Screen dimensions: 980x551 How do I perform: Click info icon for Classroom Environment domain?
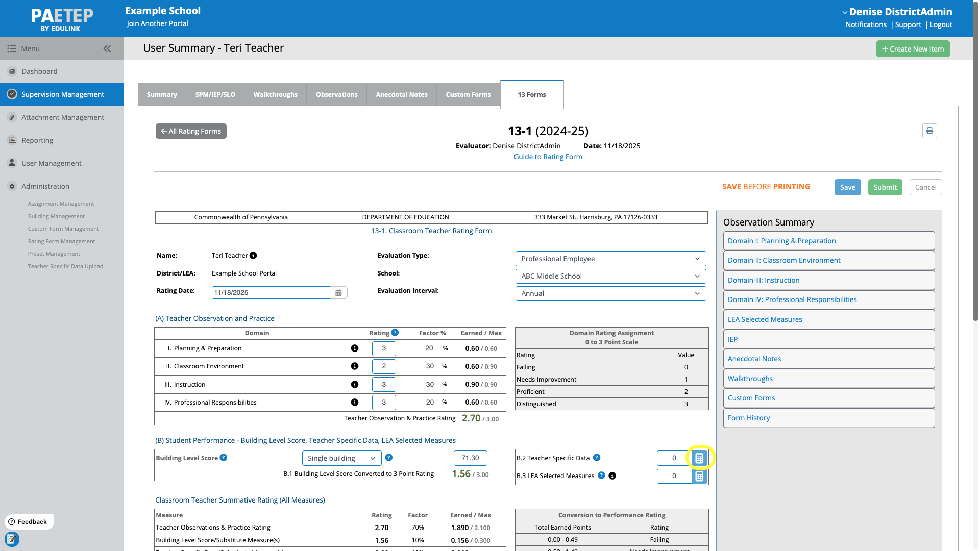tap(355, 366)
